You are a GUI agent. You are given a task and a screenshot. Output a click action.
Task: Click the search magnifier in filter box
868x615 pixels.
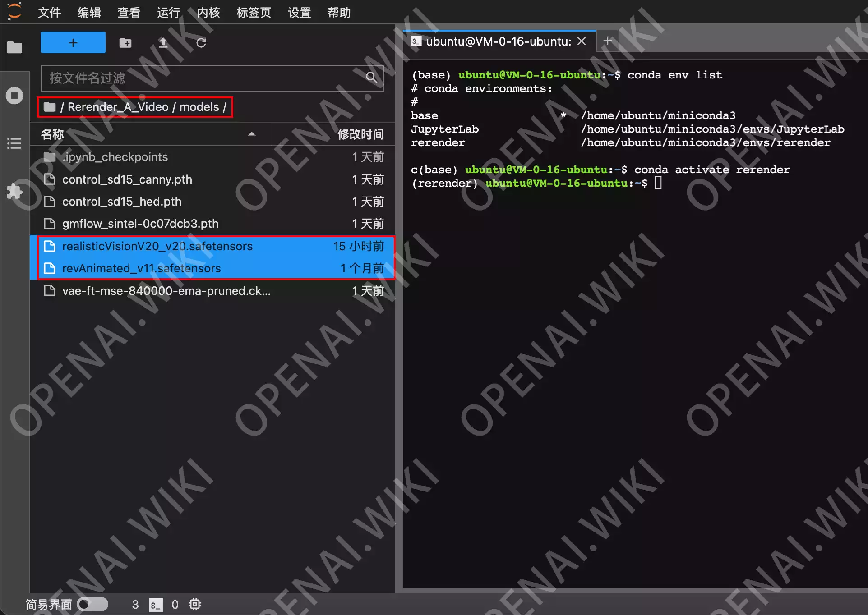371,78
